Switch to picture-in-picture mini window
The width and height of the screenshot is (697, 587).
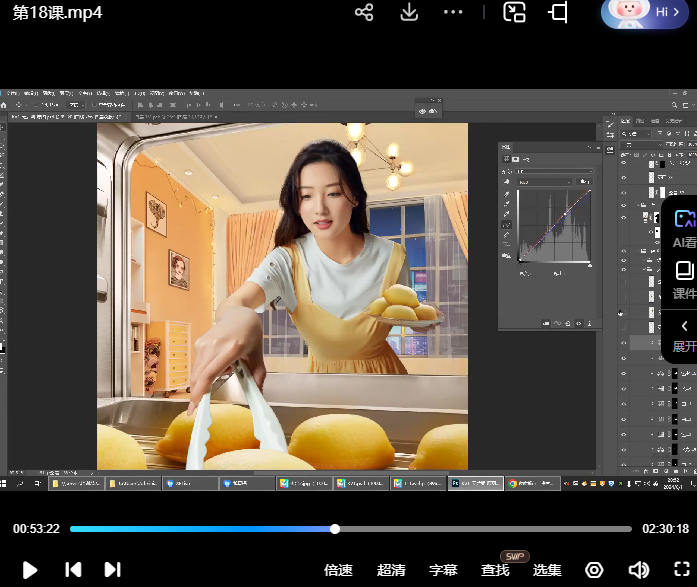[514, 12]
